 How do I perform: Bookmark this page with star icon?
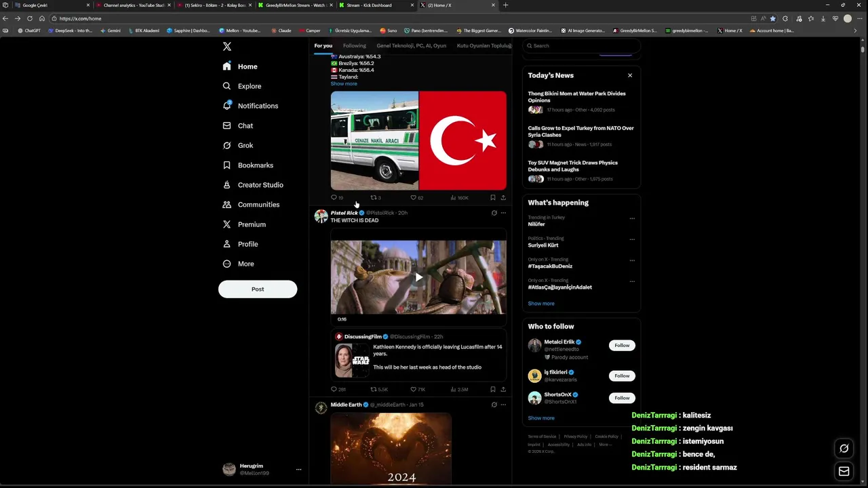pyautogui.click(x=772, y=18)
